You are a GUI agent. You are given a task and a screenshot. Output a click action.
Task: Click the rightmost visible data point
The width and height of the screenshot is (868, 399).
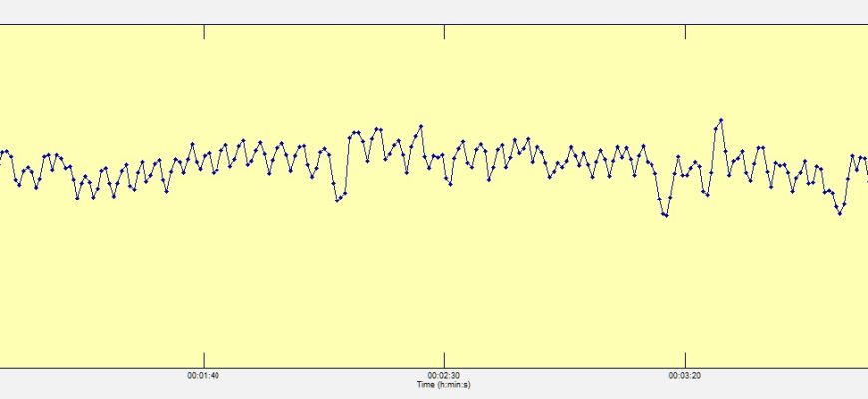click(x=865, y=159)
